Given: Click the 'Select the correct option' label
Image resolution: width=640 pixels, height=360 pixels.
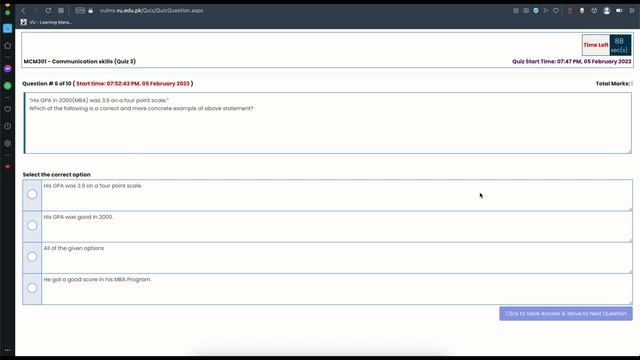Looking at the screenshot, I should point(57,174).
